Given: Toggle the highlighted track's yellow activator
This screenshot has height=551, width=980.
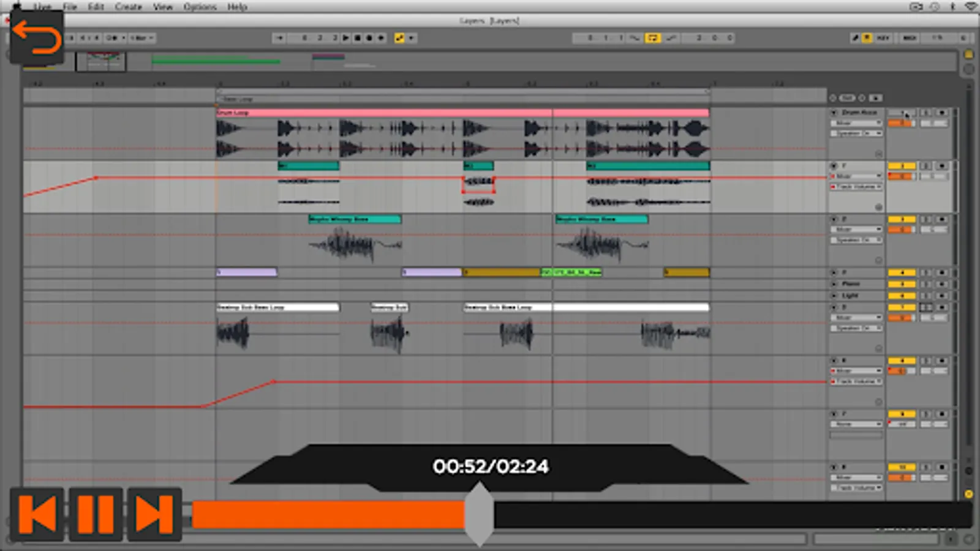Looking at the screenshot, I should (902, 166).
